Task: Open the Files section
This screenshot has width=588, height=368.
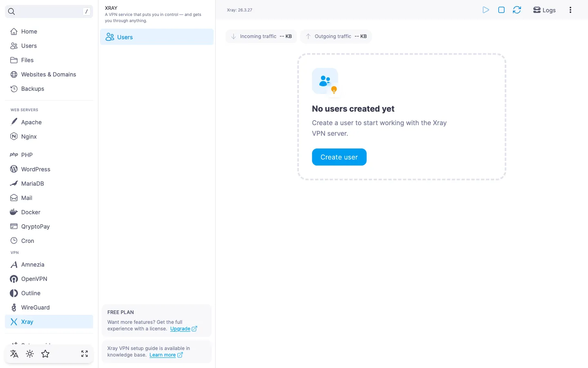Action: pos(49,60)
